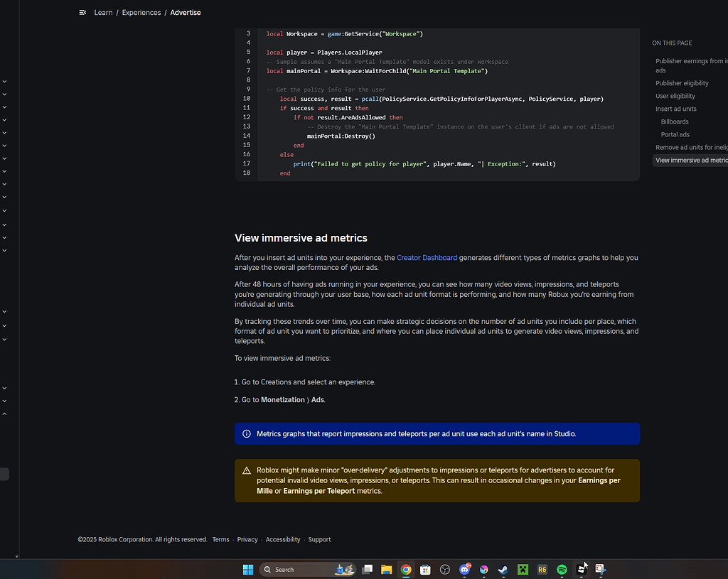Image resolution: width=728 pixels, height=579 pixels.
Task: Jump to Publisher earnings from ads section
Action: click(x=691, y=65)
